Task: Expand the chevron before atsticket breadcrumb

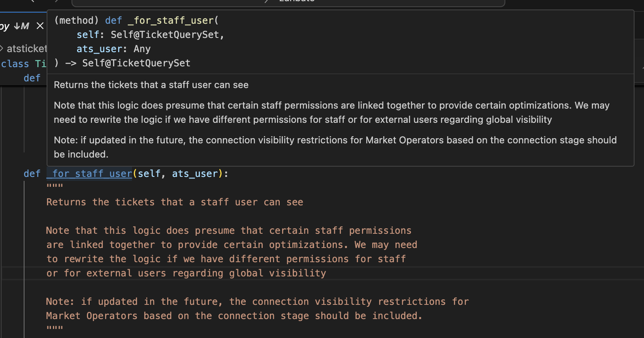Action: [2, 49]
